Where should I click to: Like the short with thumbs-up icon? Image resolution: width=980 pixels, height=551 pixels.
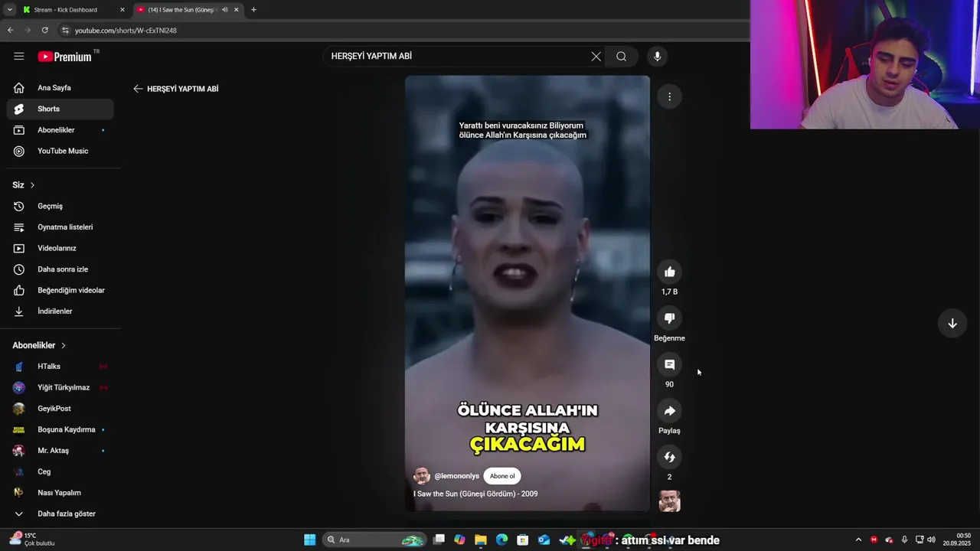(669, 272)
